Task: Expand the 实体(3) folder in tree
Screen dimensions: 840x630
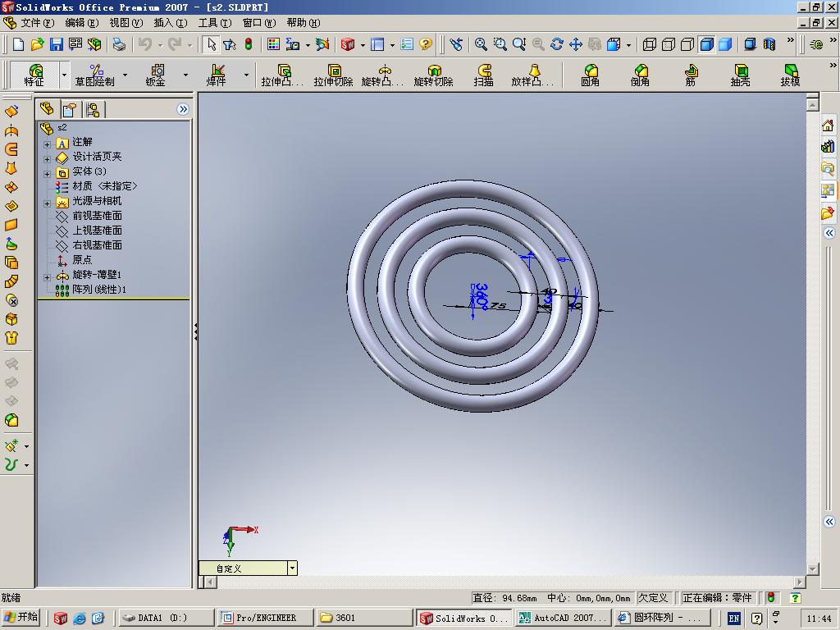Action: pyautogui.click(x=47, y=174)
